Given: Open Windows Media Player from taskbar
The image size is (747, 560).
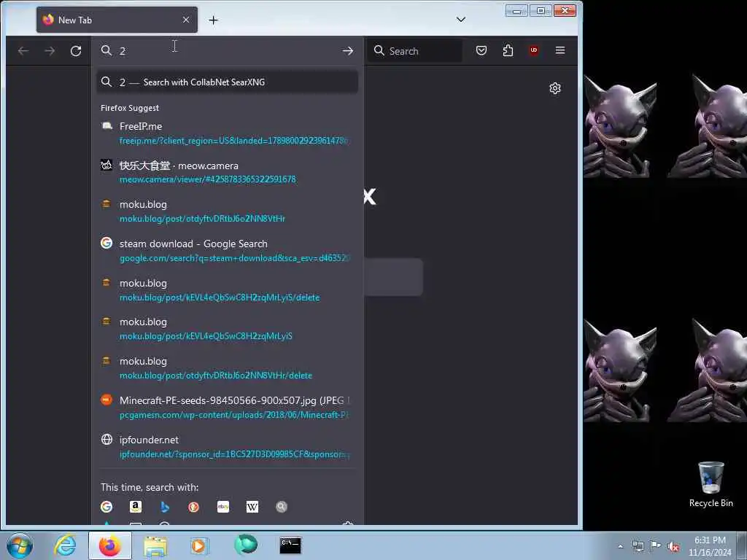Looking at the screenshot, I should coord(199,545).
